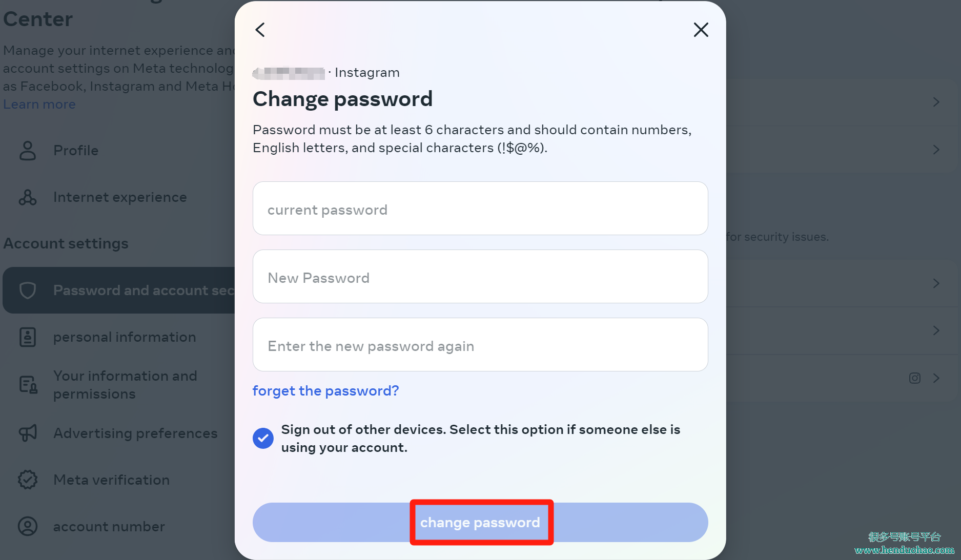Screen dimensions: 961x560
Task: Click the Profile person icon
Action: click(x=28, y=151)
